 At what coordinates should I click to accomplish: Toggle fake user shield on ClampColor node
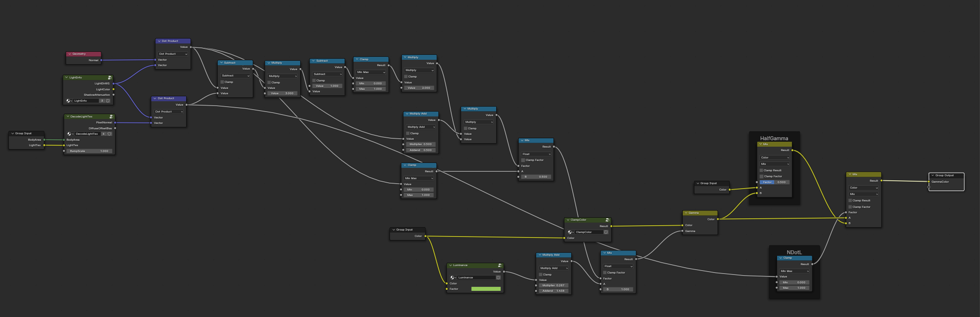coord(606,232)
